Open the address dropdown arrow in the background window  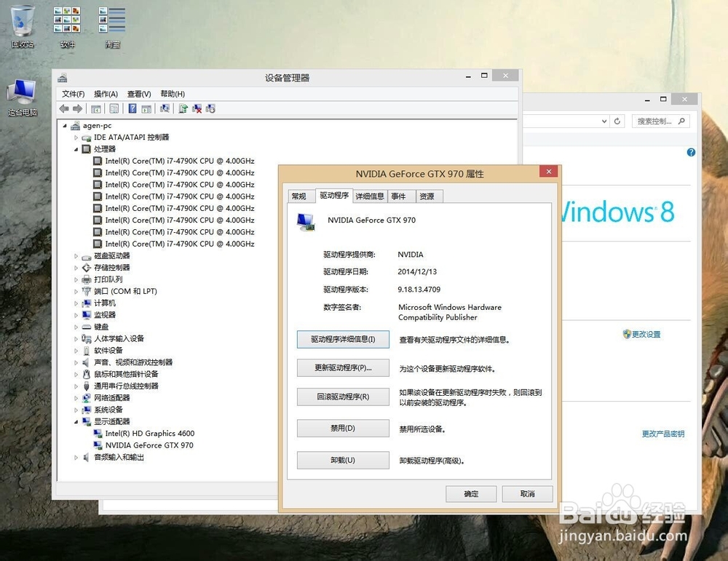604,121
